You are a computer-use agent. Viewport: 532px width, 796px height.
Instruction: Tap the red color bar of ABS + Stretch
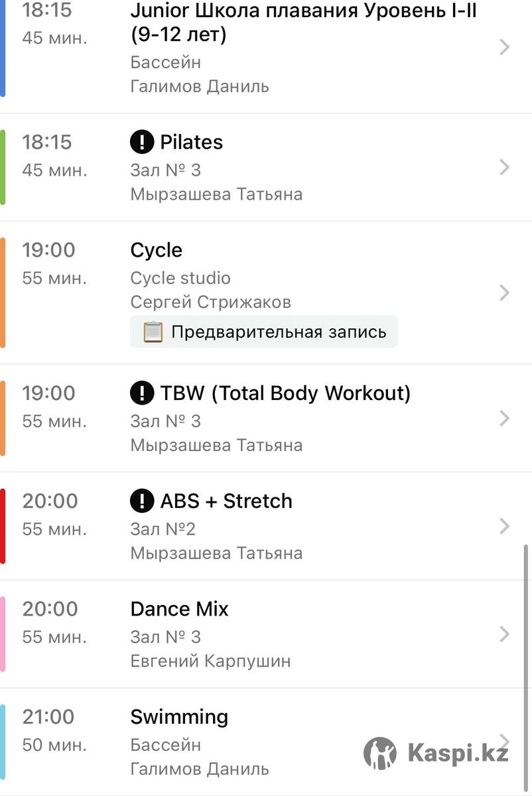pyautogui.click(x=3, y=526)
